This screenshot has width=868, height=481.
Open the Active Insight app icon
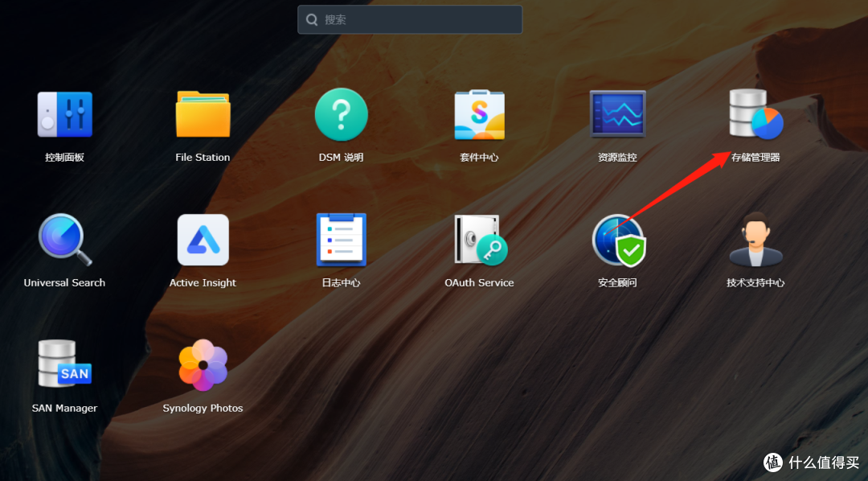[x=203, y=240]
